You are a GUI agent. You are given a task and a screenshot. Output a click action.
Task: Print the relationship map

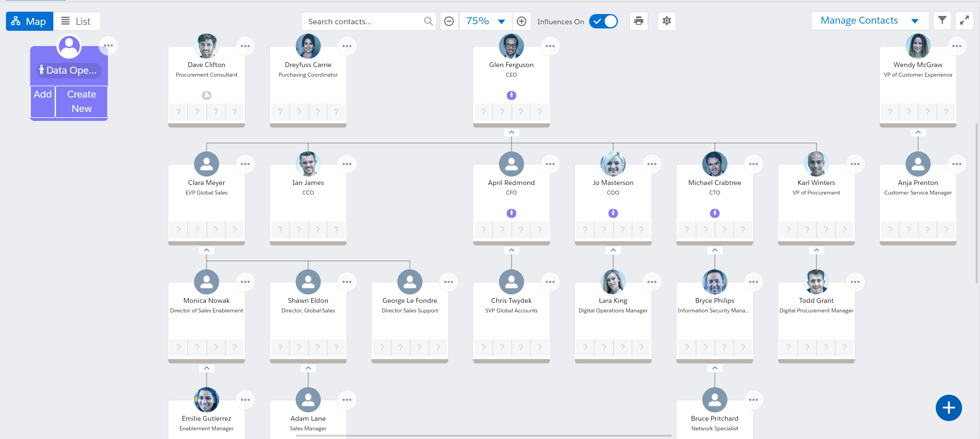pyautogui.click(x=638, y=21)
